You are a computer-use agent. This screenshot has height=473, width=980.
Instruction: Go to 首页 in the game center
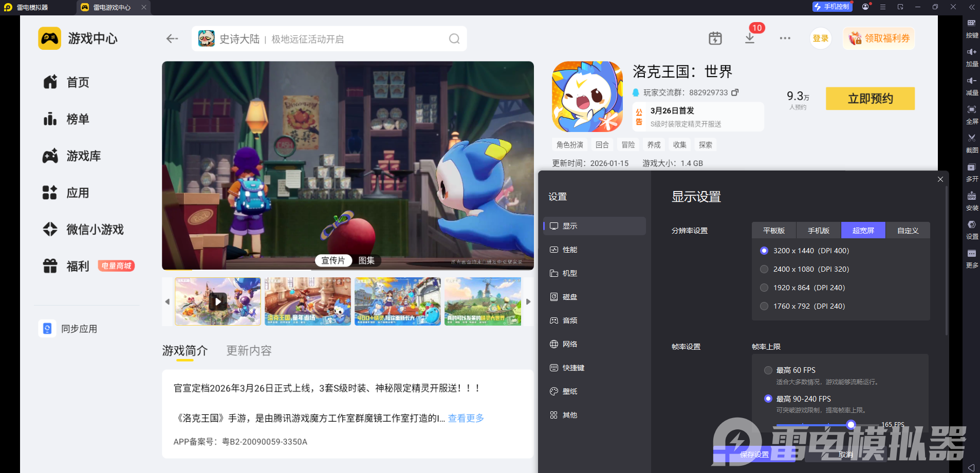(x=66, y=82)
